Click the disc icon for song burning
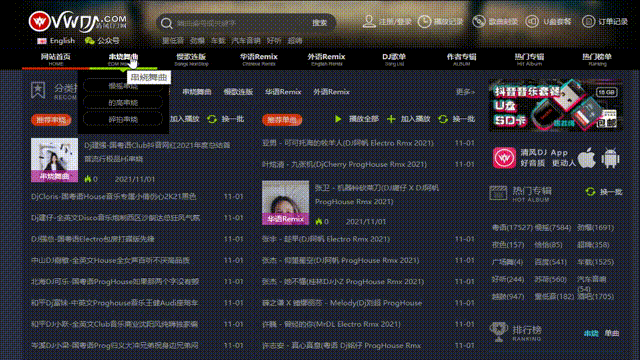Image resolution: width=640 pixels, height=360 pixels. pos(479,21)
